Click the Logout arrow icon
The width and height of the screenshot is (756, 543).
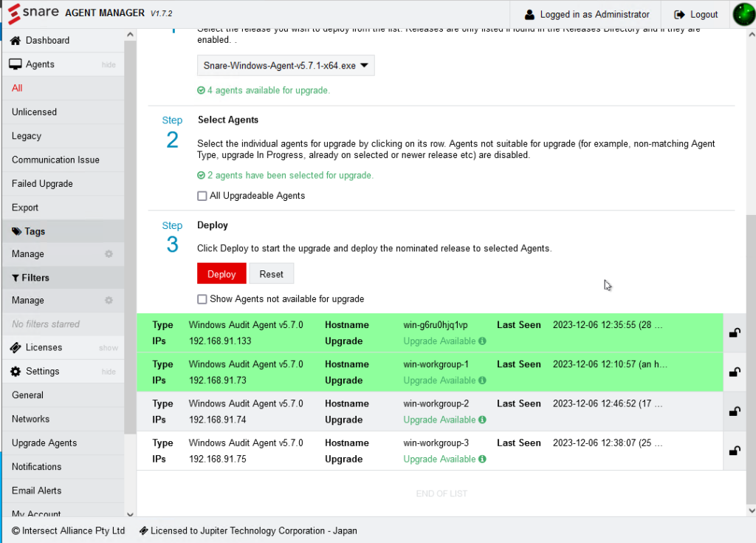[679, 15]
